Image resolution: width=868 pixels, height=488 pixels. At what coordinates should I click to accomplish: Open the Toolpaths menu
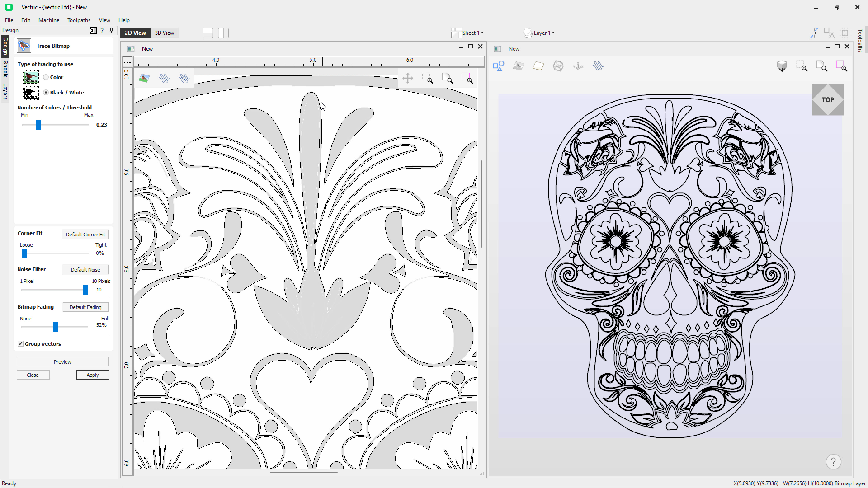click(x=79, y=20)
